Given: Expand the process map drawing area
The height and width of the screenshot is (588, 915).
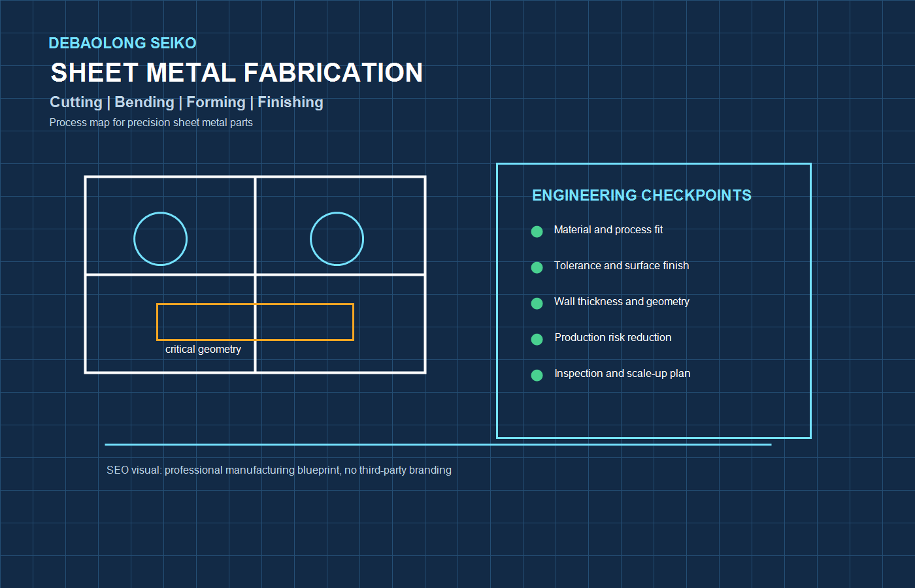Looking at the screenshot, I should point(255,274).
